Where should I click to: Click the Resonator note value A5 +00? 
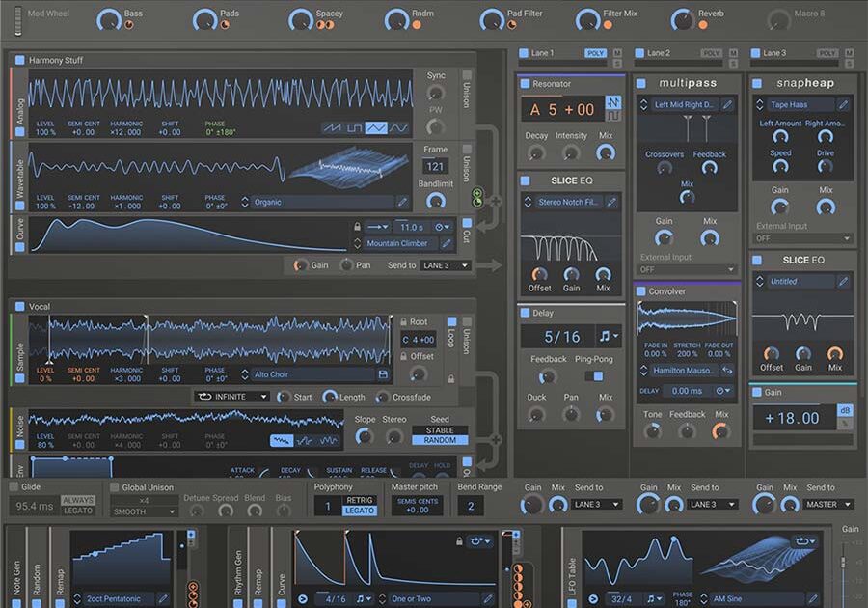[562, 110]
